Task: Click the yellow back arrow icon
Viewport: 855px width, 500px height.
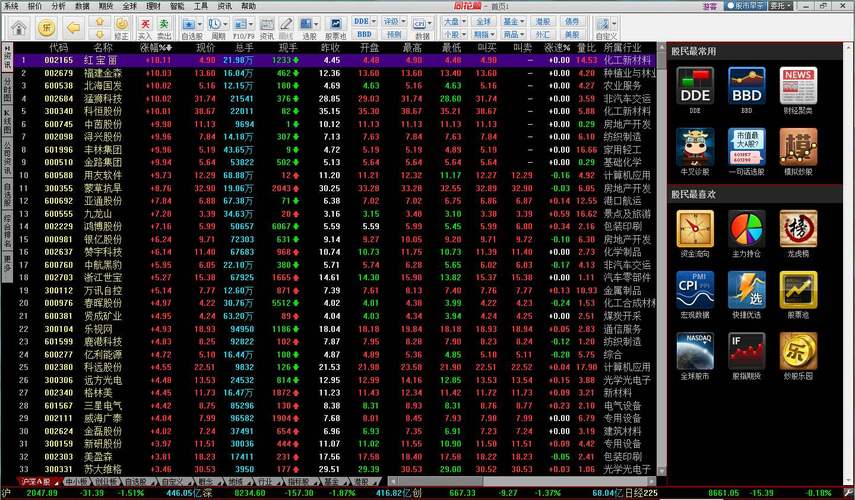Action: pyautogui.click(x=73, y=27)
